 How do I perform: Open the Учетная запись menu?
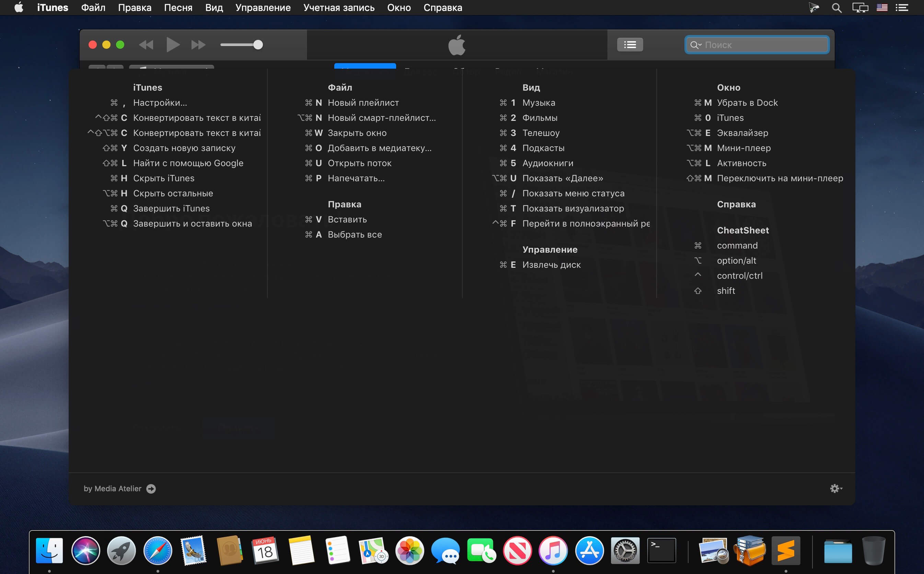point(339,8)
